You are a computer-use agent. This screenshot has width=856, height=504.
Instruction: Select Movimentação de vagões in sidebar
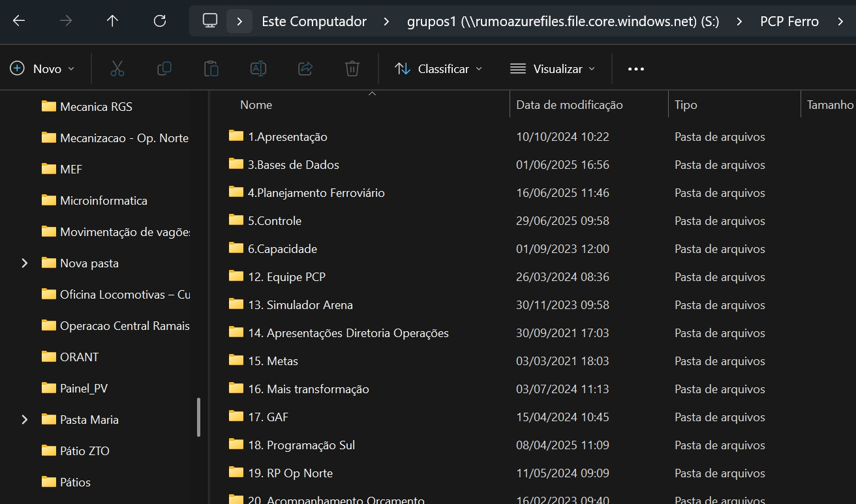125,232
